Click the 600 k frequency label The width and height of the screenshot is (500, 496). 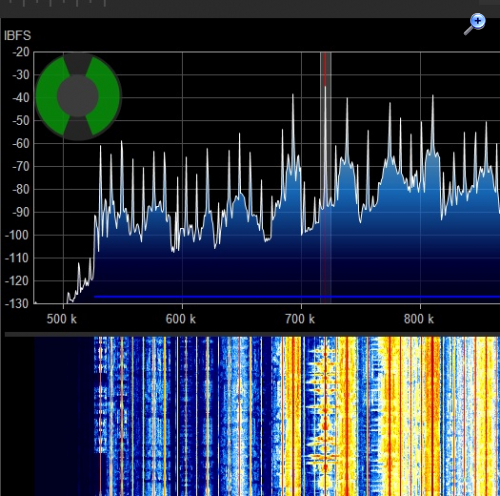coord(180,319)
